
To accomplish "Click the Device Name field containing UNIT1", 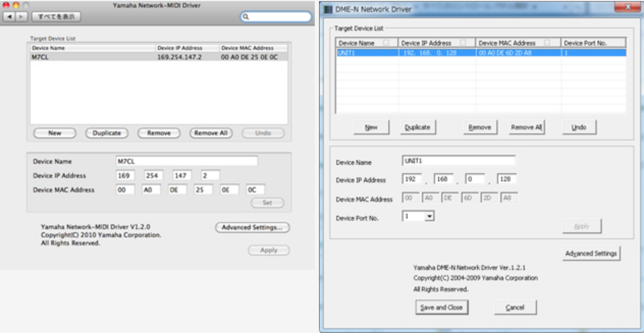I will coord(459,161).
